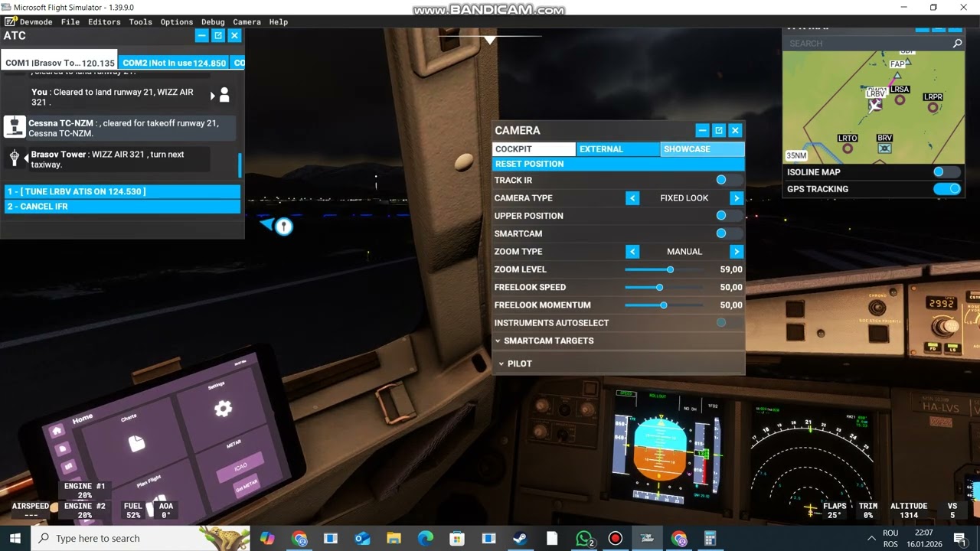Switch to the External camera tab
Image resolution: width=980 pixels, height=551 pixels.
[x=618, y=149]
